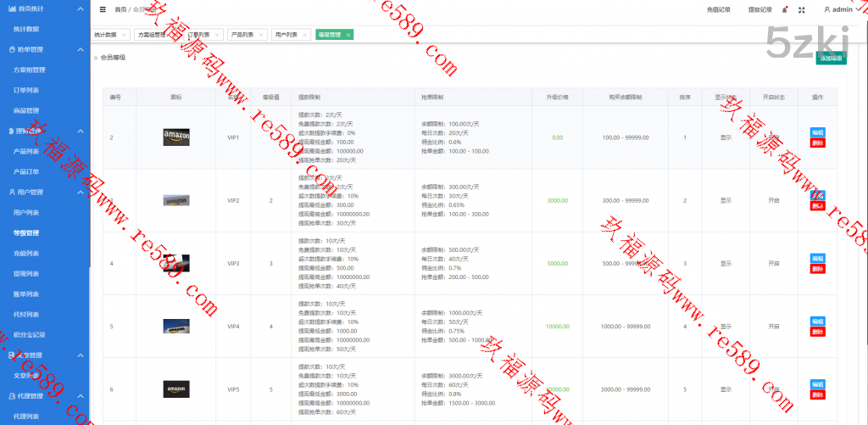This screenshot has height=425, width=868.
Task: Click the Amazon icon image for VIP1
Action: [176, 137]
